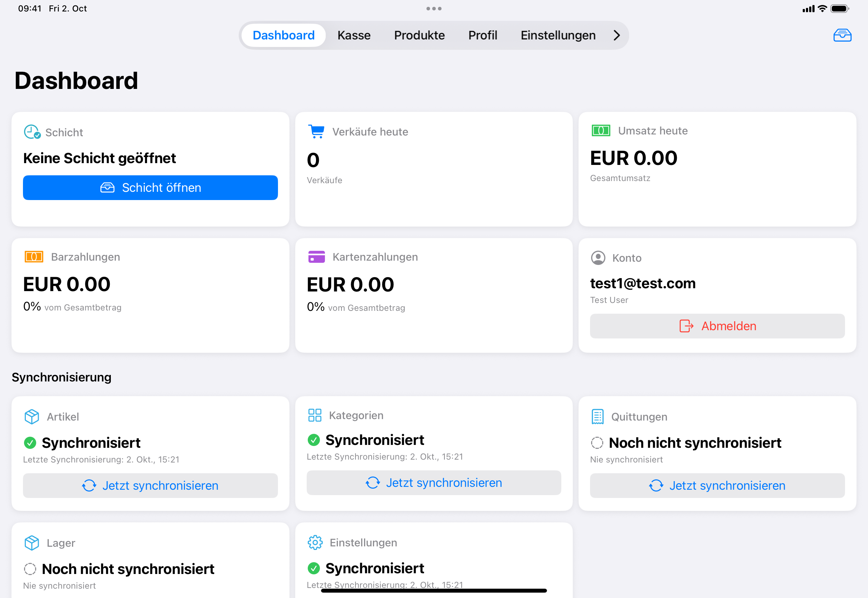The width and height of the screenshot is (868, 598).
Task: Go to the Profil tab
Action: 483,35
